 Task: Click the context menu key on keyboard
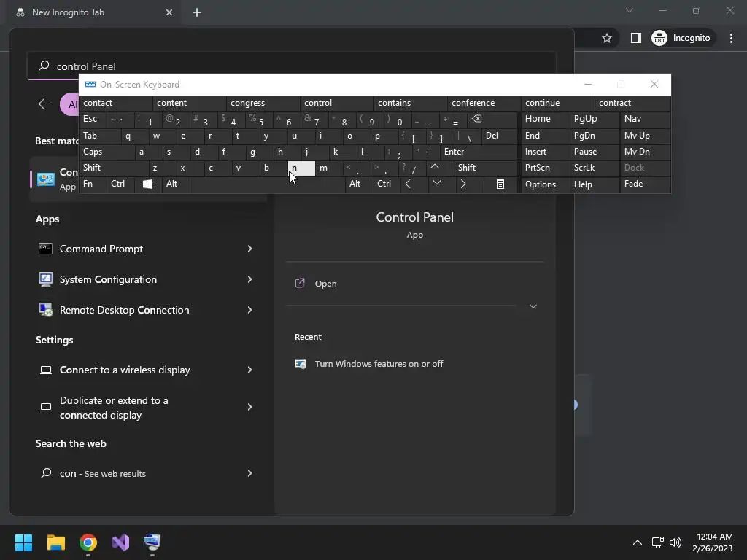tap(500, 184)
